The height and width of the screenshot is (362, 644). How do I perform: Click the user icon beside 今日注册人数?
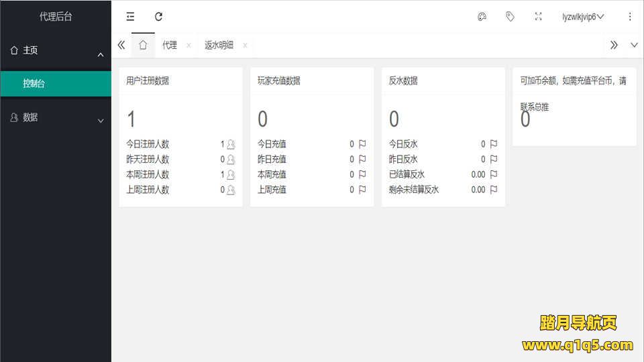pos(231,144)
